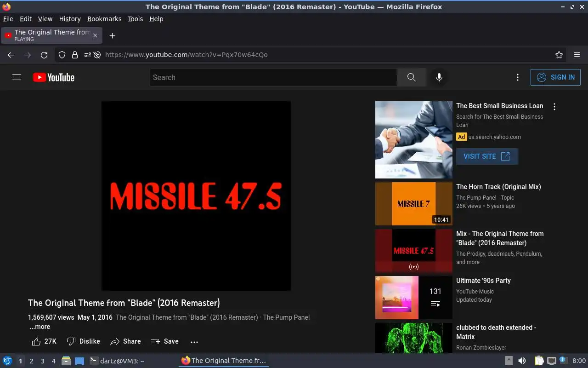
Task: Click Ultimate '90s Party title
Action: click(483, 281)
